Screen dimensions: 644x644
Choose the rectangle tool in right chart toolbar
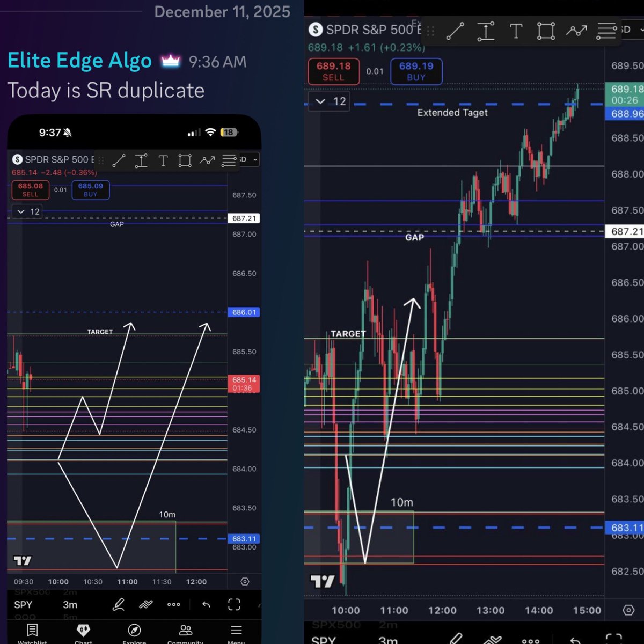[x=546, y=31]
